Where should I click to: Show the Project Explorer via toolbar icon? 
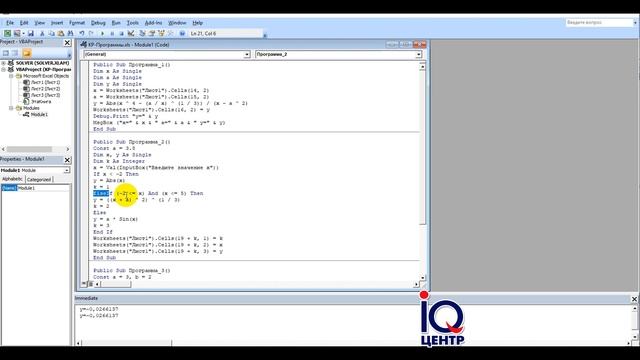(x=142, y=33)
